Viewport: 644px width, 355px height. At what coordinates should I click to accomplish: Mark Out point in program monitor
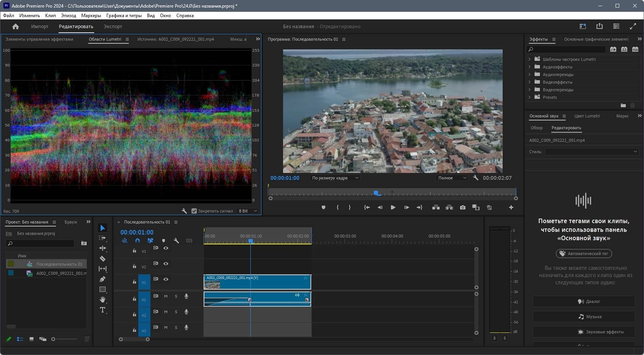click(x=350, y=208)
